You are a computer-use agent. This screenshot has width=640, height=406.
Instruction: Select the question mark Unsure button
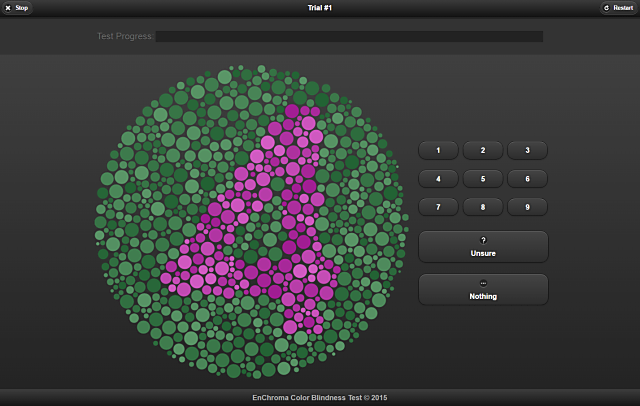(x=483, y=247)
